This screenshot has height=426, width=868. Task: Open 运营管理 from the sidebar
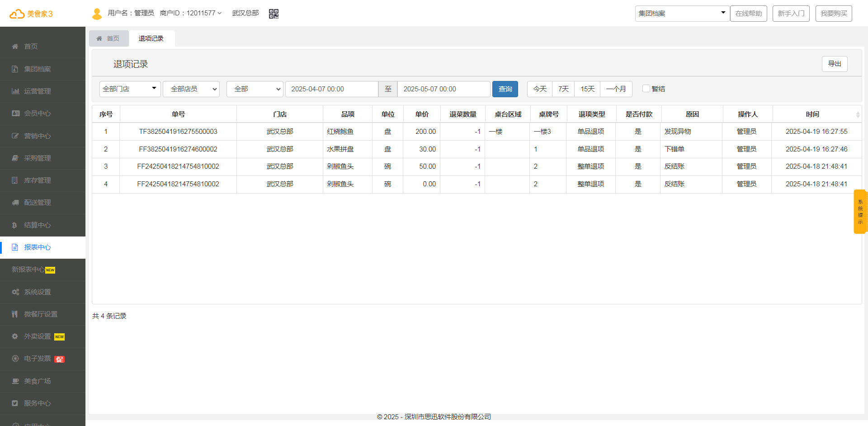tap(37, 91)
